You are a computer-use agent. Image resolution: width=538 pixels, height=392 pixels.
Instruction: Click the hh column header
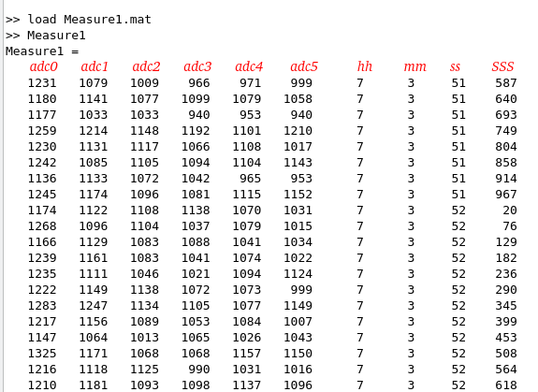click(x=364, y=66)
